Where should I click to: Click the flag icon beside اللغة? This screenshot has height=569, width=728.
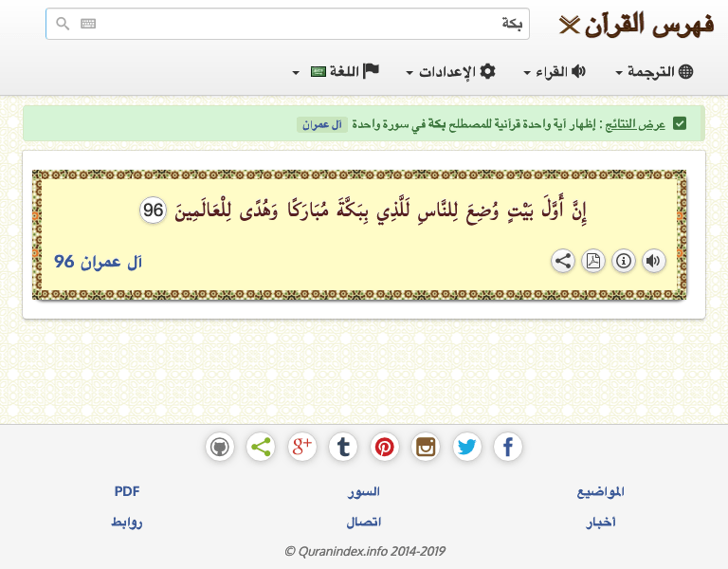point(371,71)
